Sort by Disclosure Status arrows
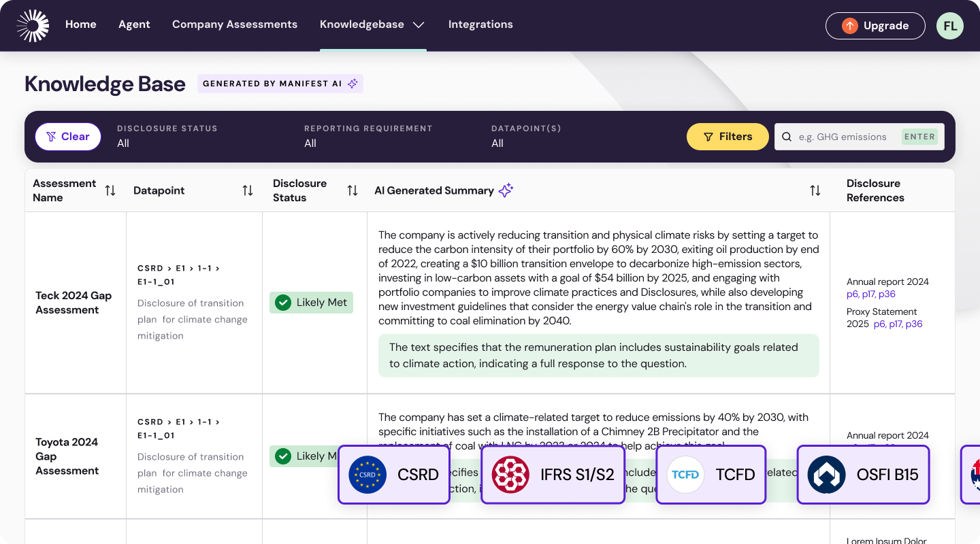Viewport: 980px width, 544px height. click(x=352, y=191)
